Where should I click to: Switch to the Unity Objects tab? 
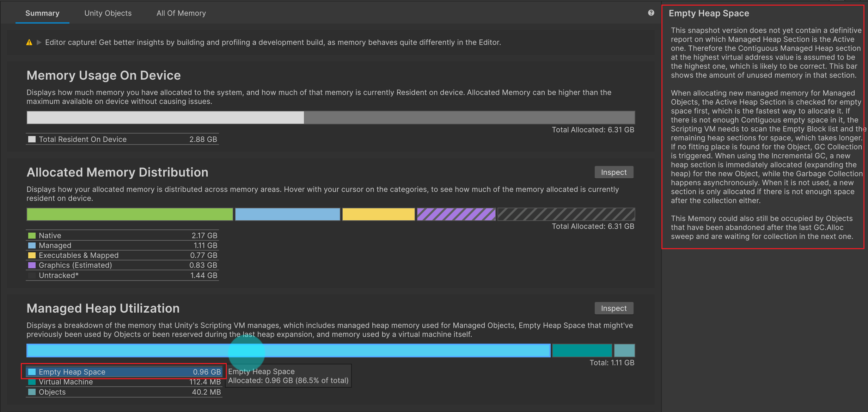[108, 13]
